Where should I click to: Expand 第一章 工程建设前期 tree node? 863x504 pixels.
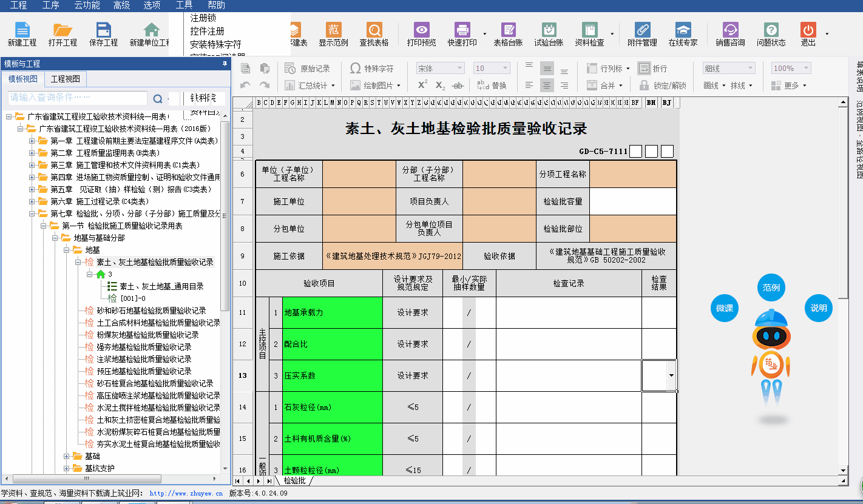click(x=32, y=141)
